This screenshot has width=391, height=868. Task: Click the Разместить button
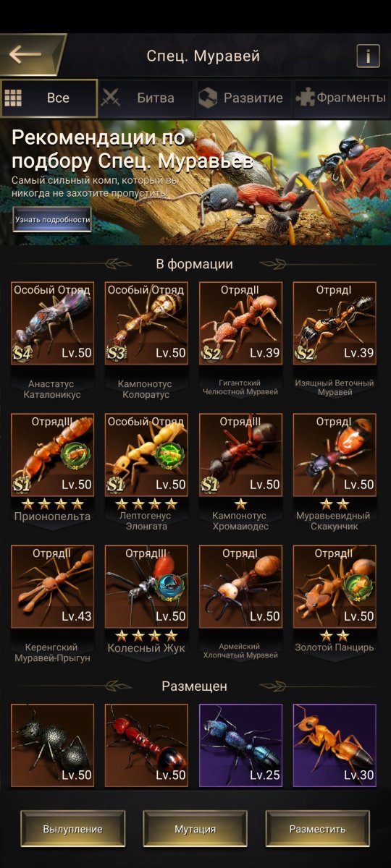point(318,829)
